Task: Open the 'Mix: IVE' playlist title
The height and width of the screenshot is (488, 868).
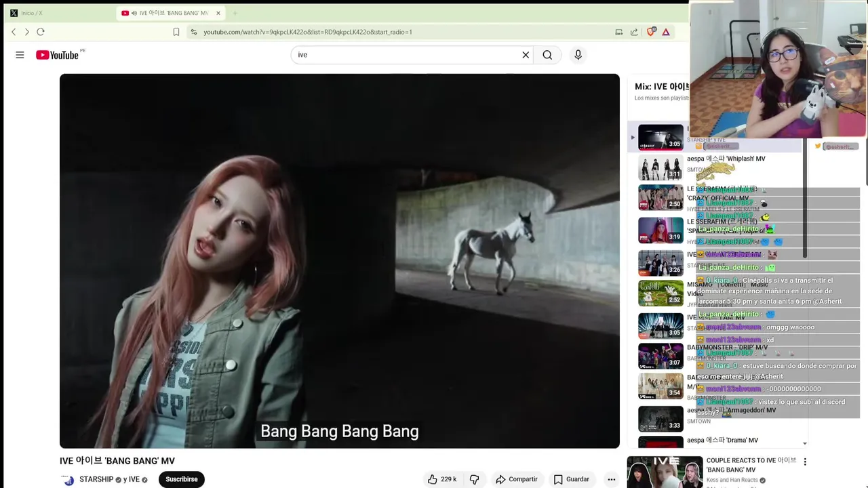Action: pos(662,86)
